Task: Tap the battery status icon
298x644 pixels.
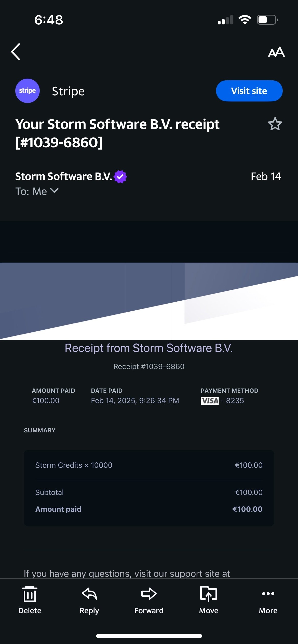Action: [267, 20]
